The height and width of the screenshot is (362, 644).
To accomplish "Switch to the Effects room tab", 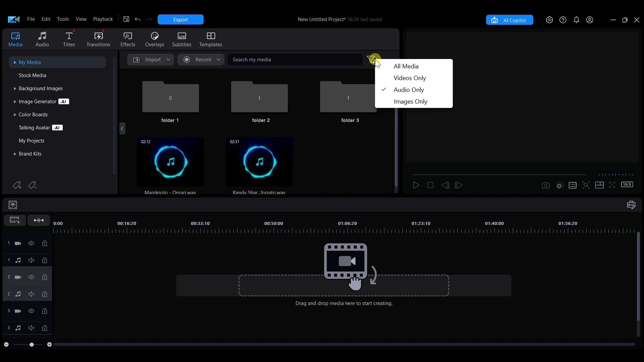I will 128,40.
